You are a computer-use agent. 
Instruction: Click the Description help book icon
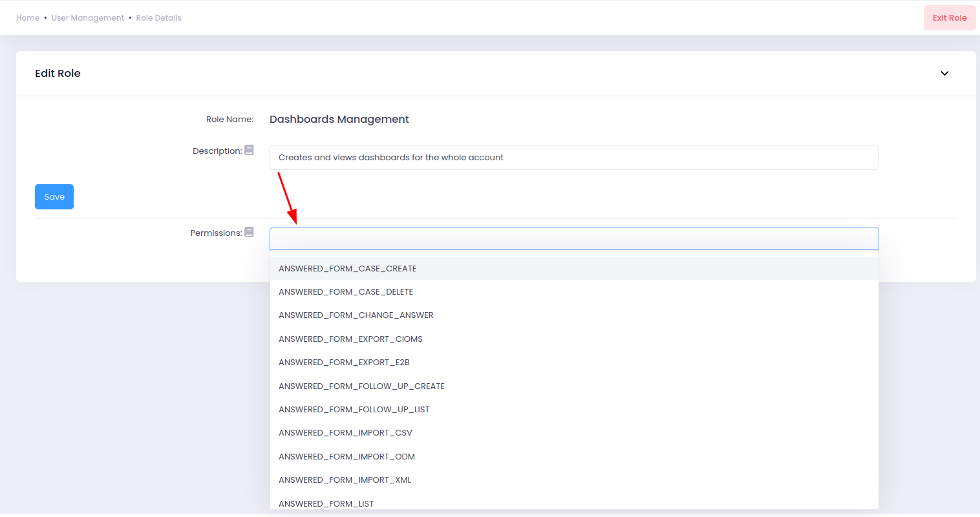(249, 150)
